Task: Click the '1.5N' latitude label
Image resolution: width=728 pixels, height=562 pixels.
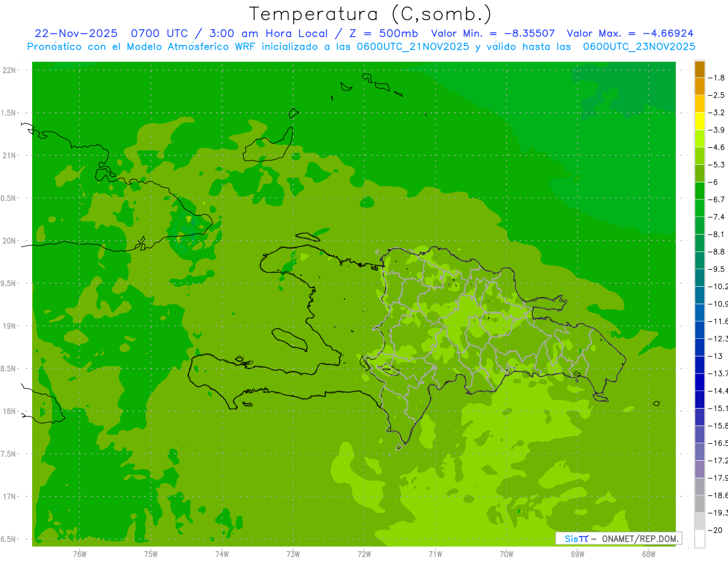Action: click(x=8, y=113)
